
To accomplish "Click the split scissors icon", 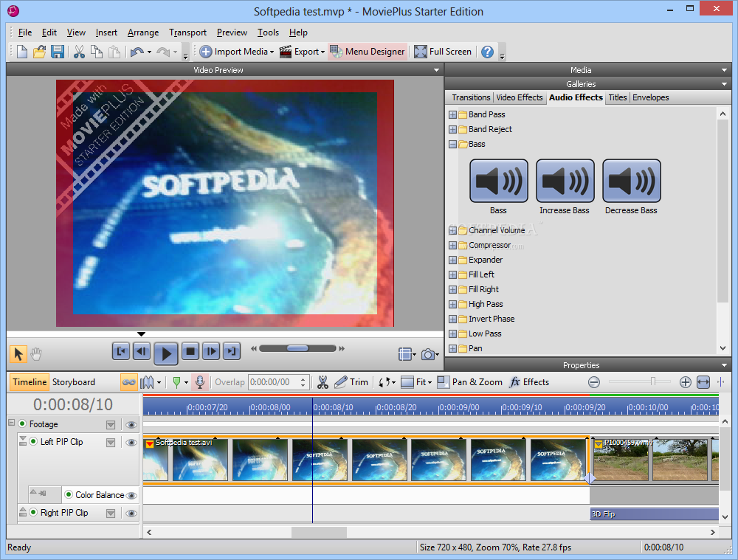I will pos(323,382).
